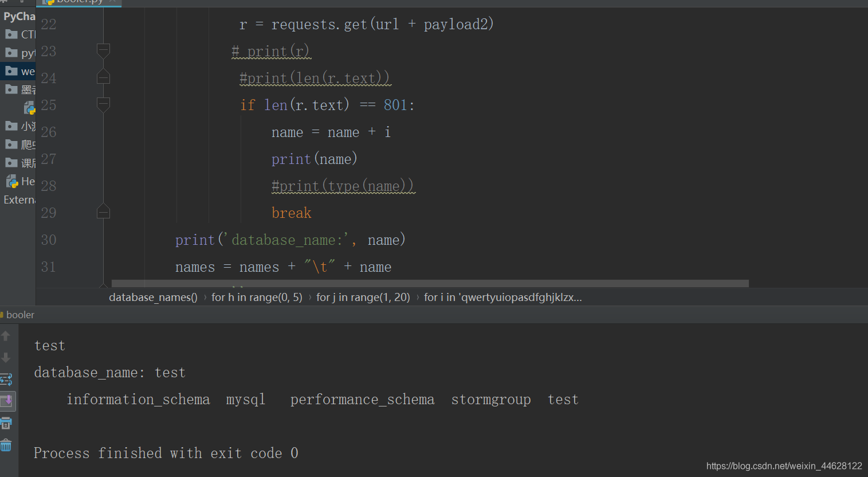The image size is (868, 477).
Task: Click the print('database_name:', name) line
Action: [x=290, y=240]
